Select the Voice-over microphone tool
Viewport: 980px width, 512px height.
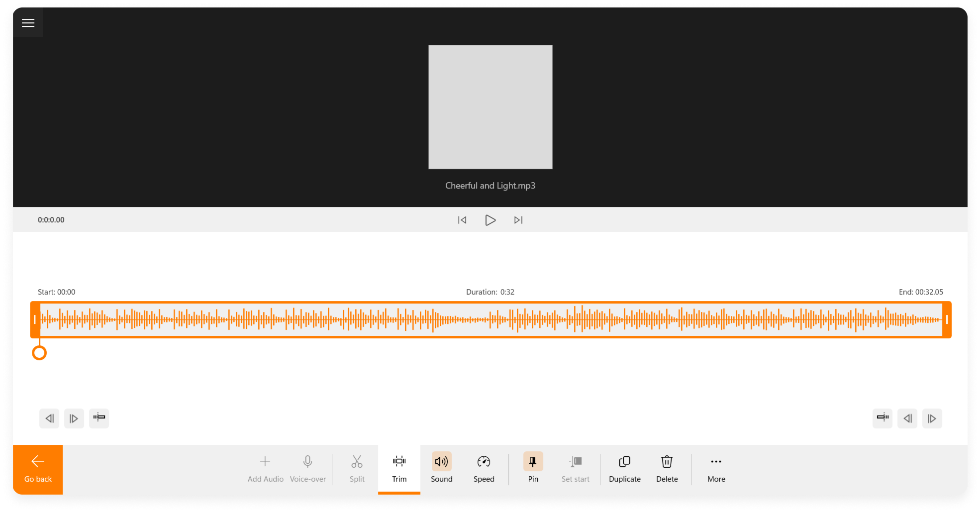coord(308,469)
